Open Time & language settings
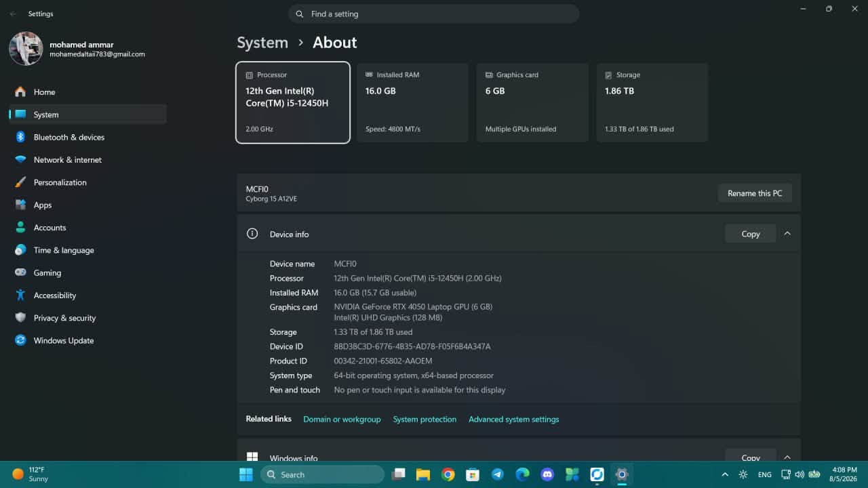868x488 pixels. click(x=87, y=250)
